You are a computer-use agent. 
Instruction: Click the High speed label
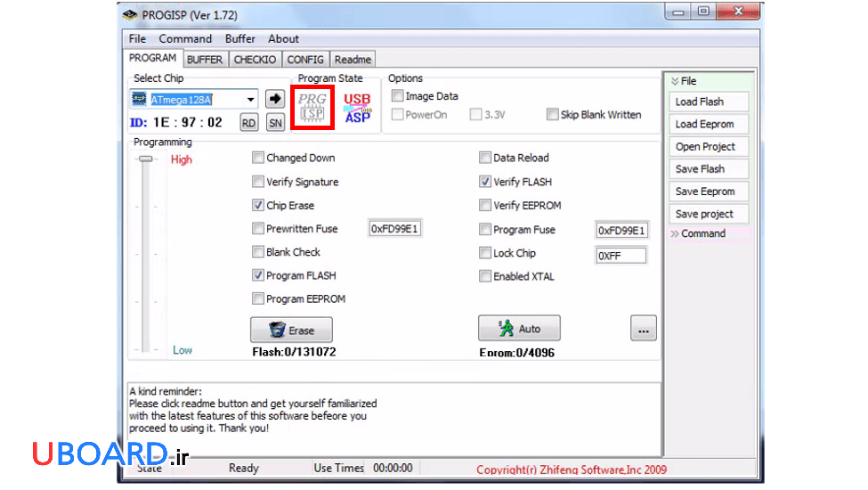(x=182, y=160)
